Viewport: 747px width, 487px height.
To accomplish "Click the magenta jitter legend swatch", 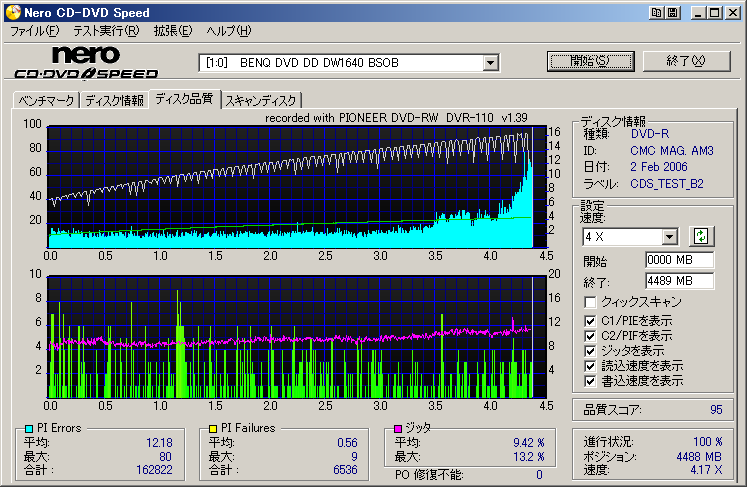I will pyautogui.click(x=398, y=428).
